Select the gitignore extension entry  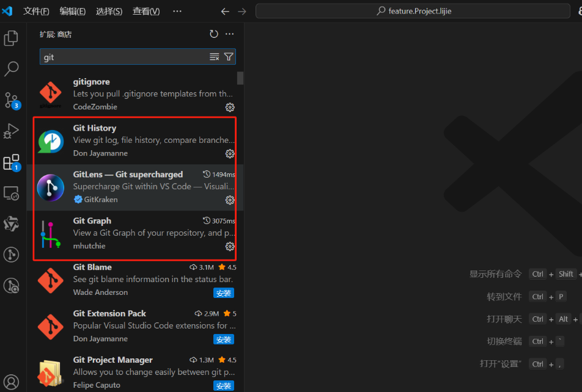point(136,94)
